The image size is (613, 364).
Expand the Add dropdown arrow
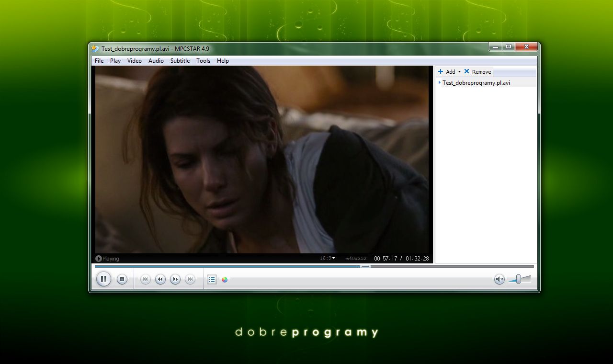[459, 72]
